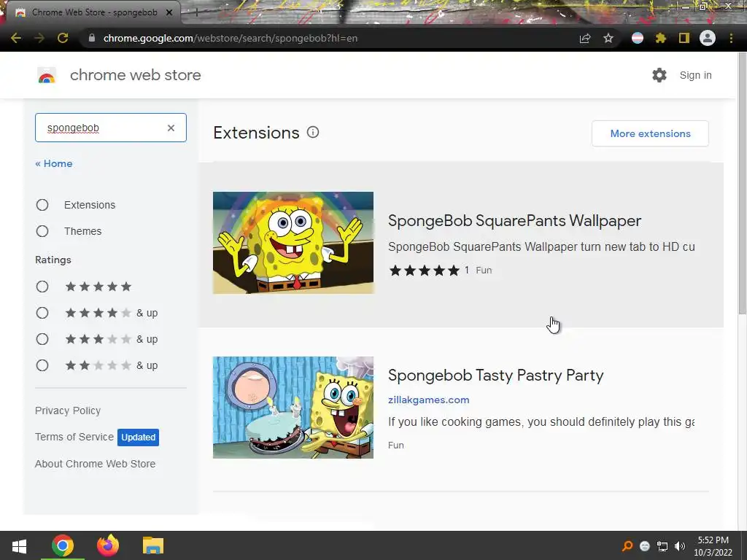Viewport: 747px width, 560px height.
Task: Switch to the Chrome Web Store - spongebob tab
Action: (93, 12)
